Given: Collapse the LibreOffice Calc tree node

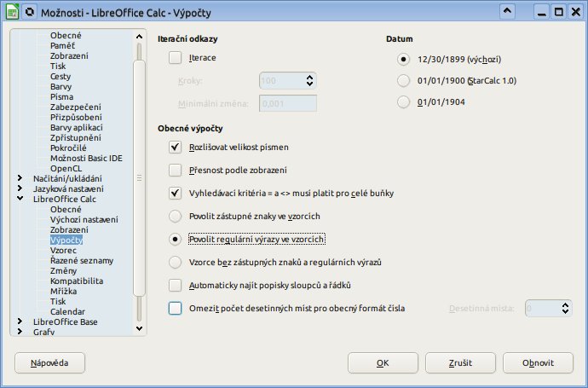Looking at the screenshot, I should (x=20, y=199).
